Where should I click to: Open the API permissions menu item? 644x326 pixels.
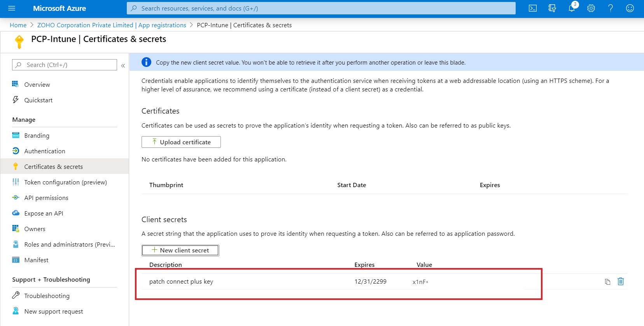(x=46, y=198)
